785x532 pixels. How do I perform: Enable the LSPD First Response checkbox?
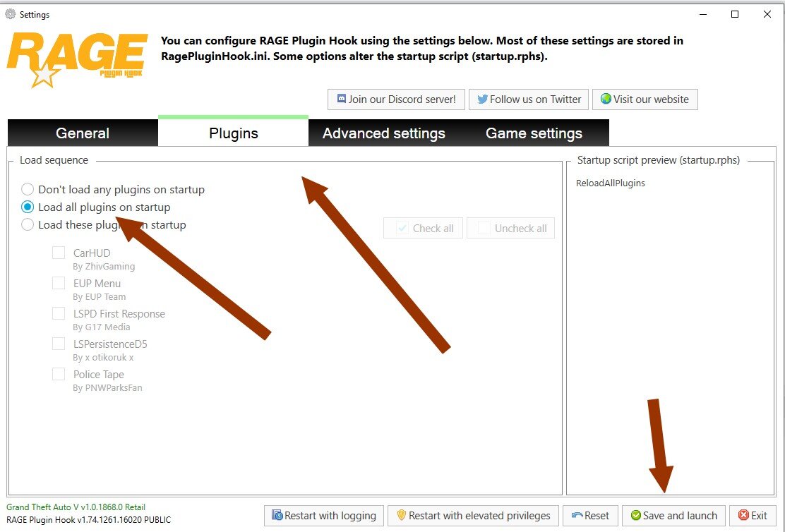coord(59,313)
